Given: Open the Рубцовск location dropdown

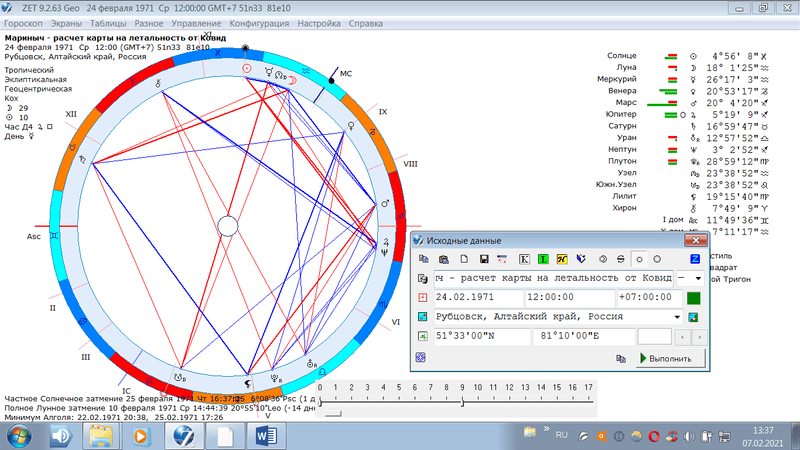Looking at the screenshot, I should click(x=678, y=317).
